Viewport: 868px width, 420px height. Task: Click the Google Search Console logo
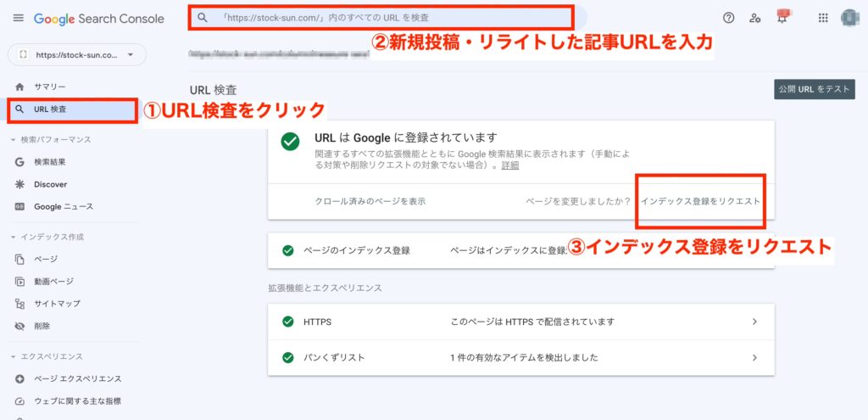[x=99, y=19]
